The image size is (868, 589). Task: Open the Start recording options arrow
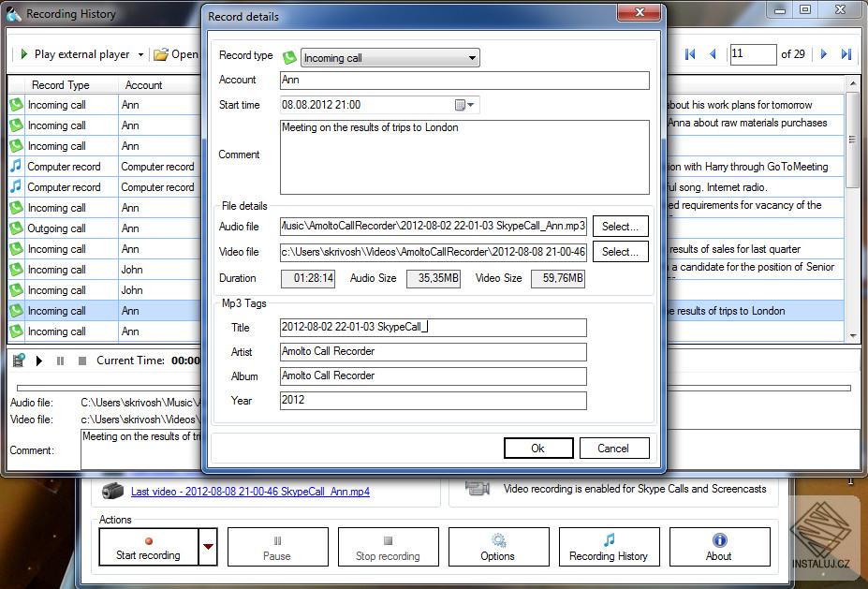click(208, 546)
